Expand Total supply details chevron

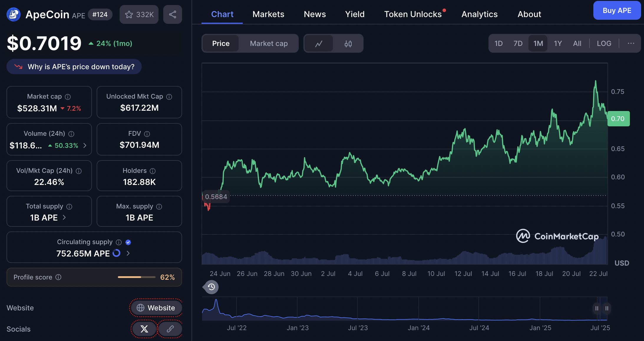[64, 217]
